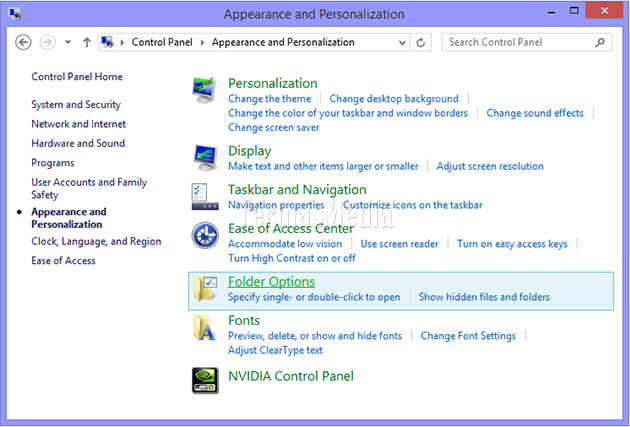Click the search magnifier icon
630x427 pixels.
pyautogui.click(x=600, y=42)
